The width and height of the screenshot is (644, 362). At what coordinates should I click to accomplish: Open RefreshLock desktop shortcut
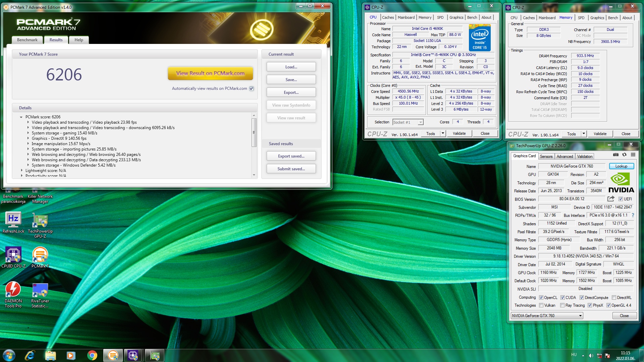coord(13,223)
